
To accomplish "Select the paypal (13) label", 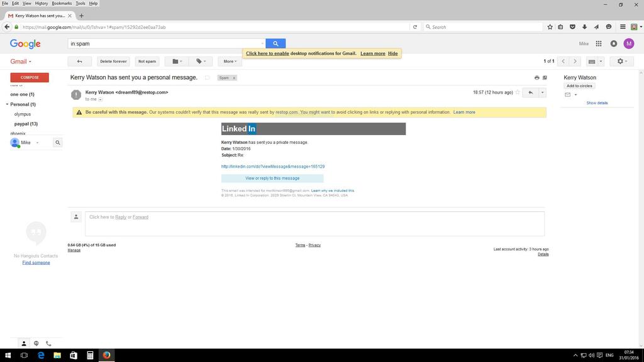I will tap(26, 124).
